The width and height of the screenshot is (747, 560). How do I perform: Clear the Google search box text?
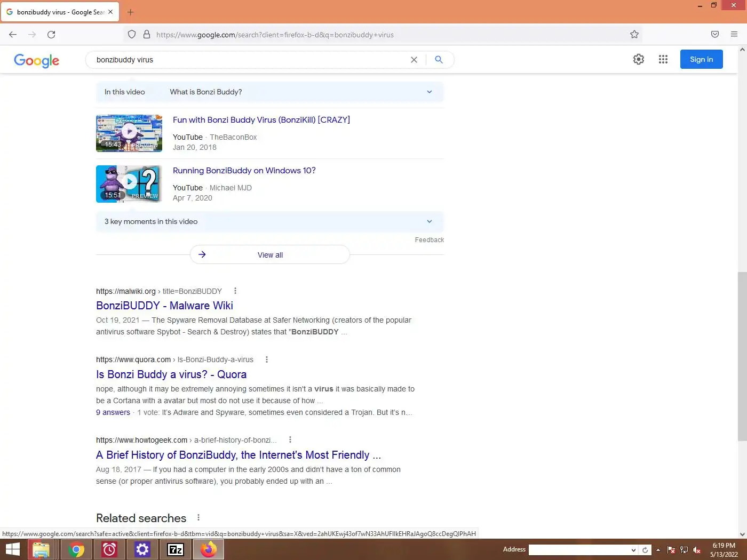point(414,60)
